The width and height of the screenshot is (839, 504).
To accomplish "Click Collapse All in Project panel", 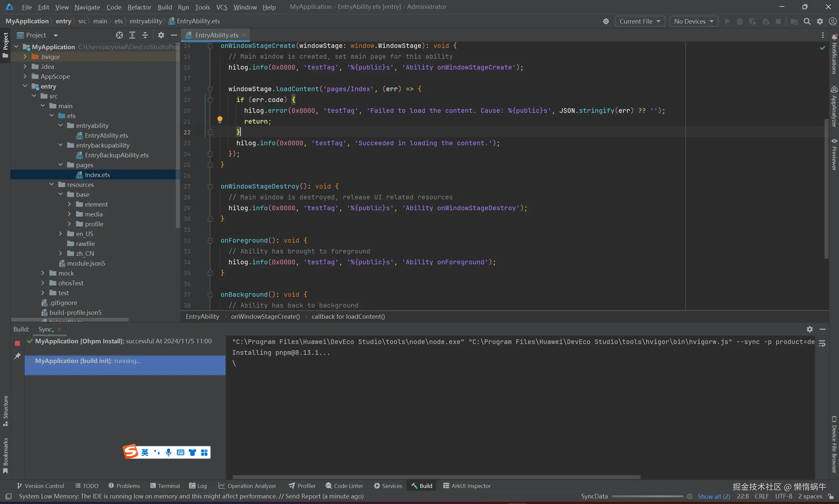I will [x=145, y=35].
